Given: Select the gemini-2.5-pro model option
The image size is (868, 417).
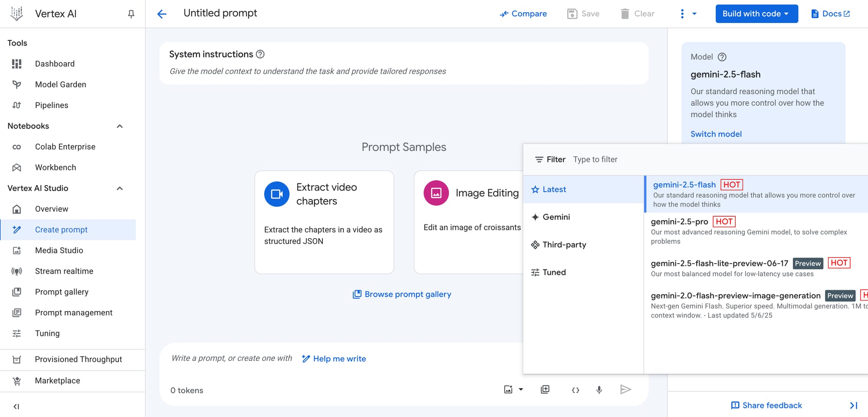Looking at the screenshot, I should point(756,231).
